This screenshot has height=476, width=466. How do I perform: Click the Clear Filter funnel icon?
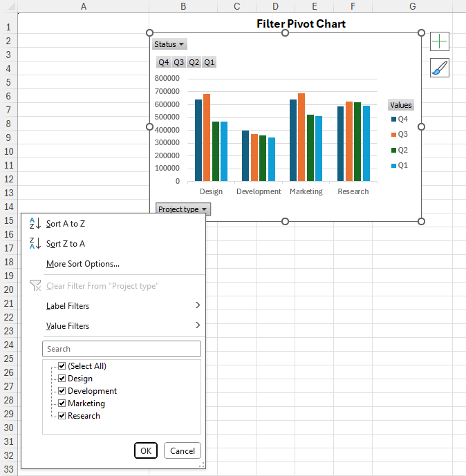pyautogui.click(x=35, y=285)
